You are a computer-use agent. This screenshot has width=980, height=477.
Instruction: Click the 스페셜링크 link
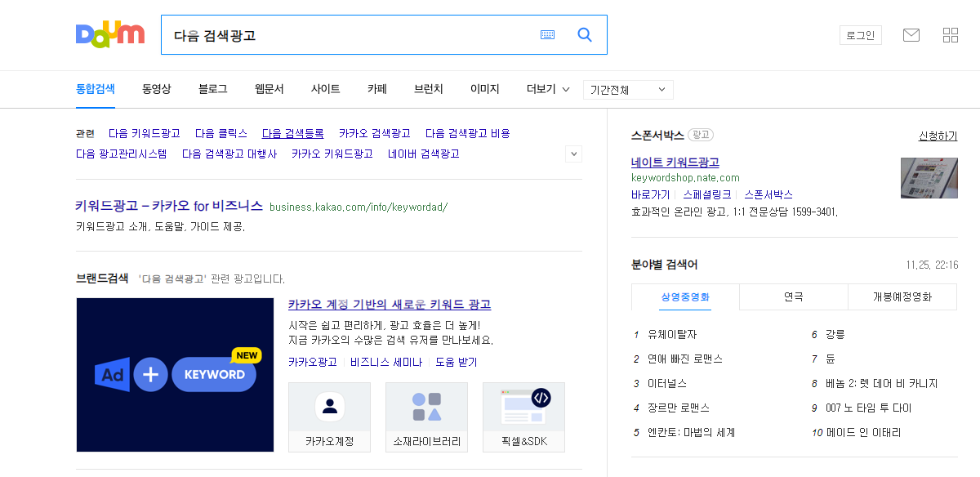[x=707, y=194]
